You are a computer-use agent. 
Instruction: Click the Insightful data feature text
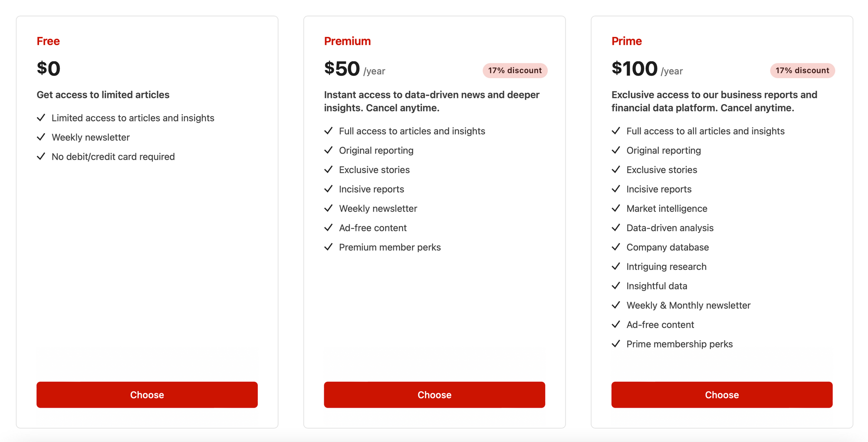(x=657, y=286)
